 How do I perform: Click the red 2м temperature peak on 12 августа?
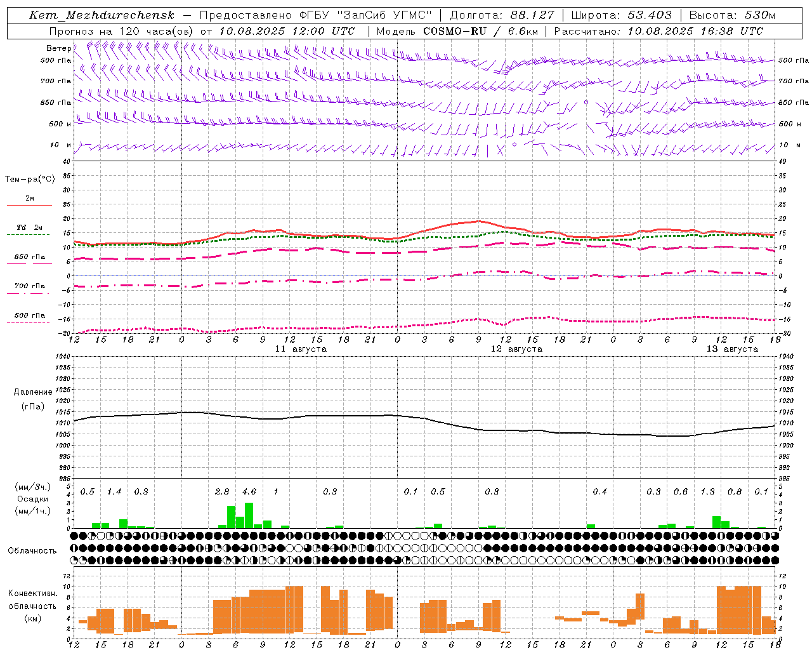479,221
